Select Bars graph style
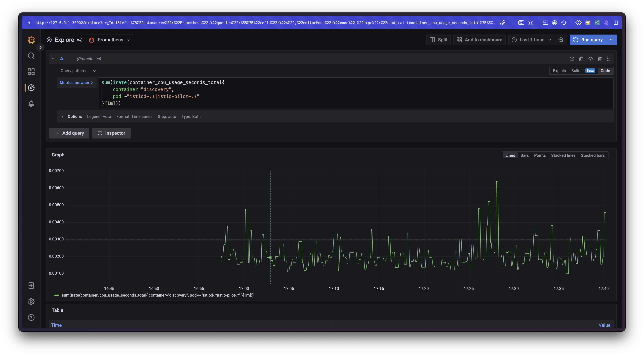Viewport: 644px width, 356px height. point(524,155)
